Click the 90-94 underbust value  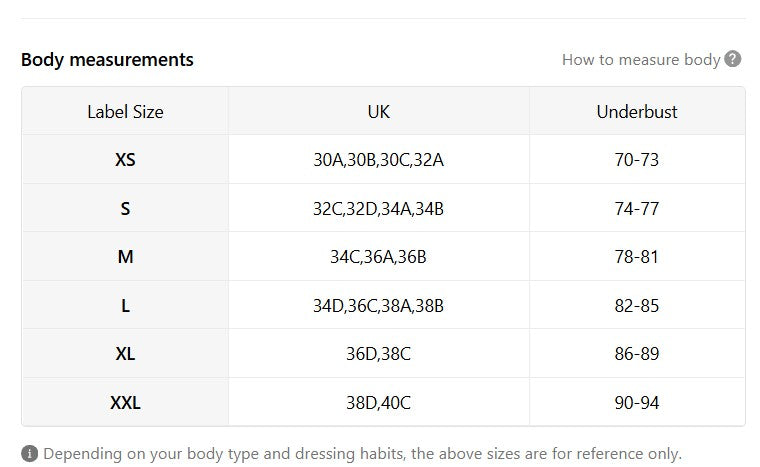[637, 403]
